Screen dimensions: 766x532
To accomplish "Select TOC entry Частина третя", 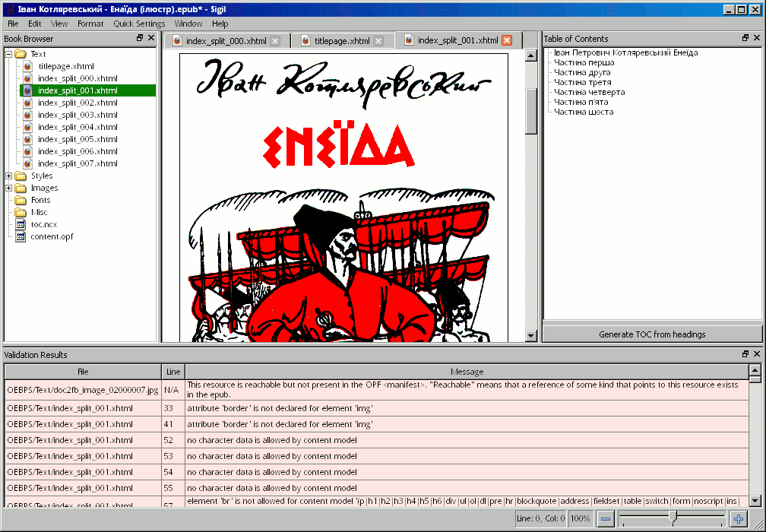I will click(x=582, y=82).
